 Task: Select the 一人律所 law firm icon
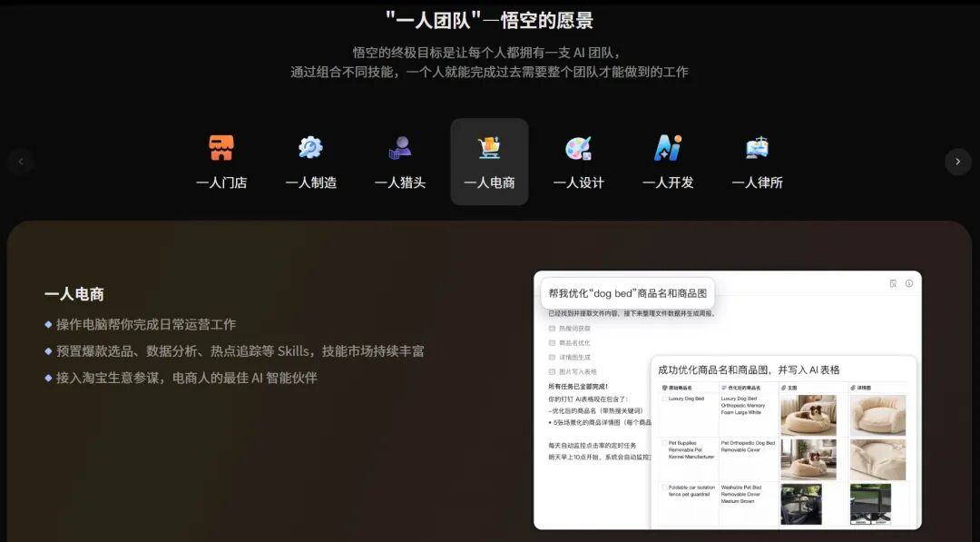pyautogui.click(x=757, y=148)
